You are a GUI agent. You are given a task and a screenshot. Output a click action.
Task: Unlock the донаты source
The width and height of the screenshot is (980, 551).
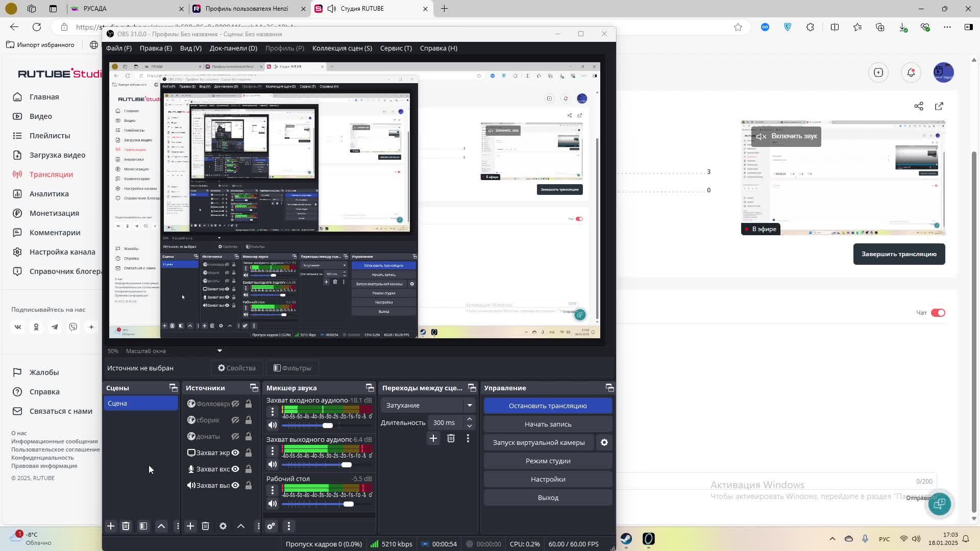click(249, 436)
